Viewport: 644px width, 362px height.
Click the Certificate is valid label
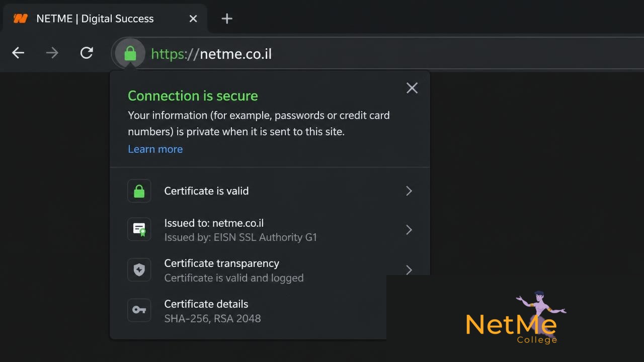(206, 191)
